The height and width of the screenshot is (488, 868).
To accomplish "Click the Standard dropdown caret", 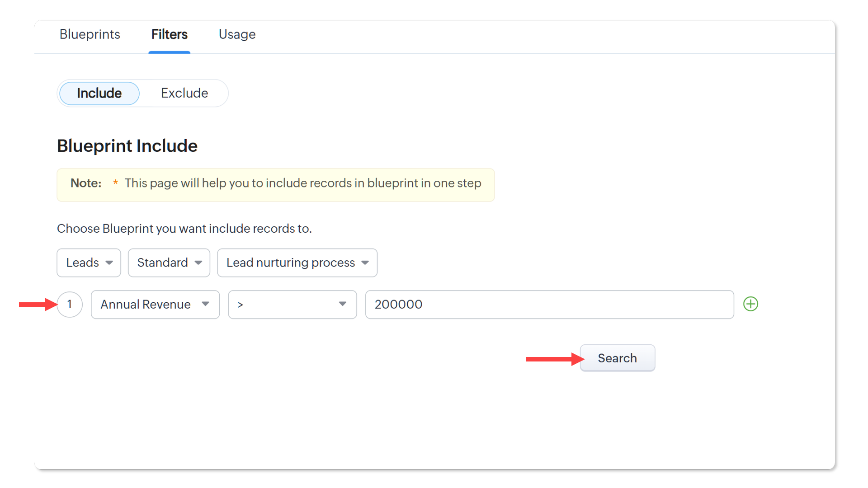I will pos(198,263).
